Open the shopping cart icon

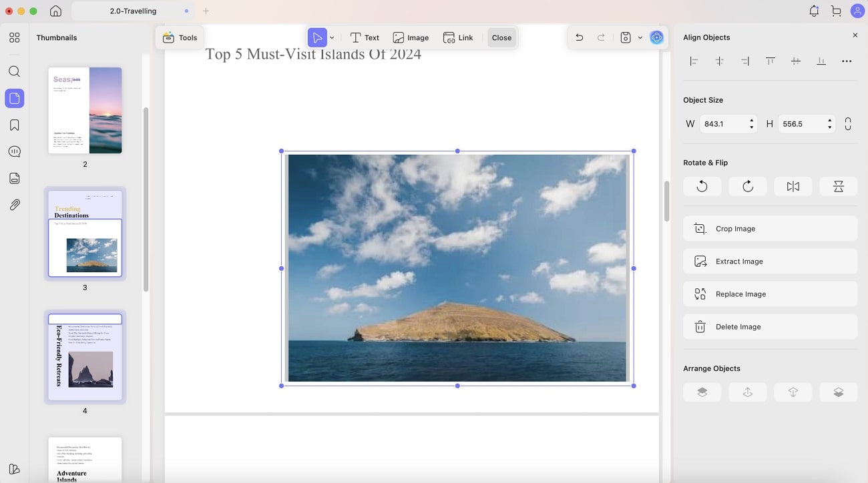[836, 11]
